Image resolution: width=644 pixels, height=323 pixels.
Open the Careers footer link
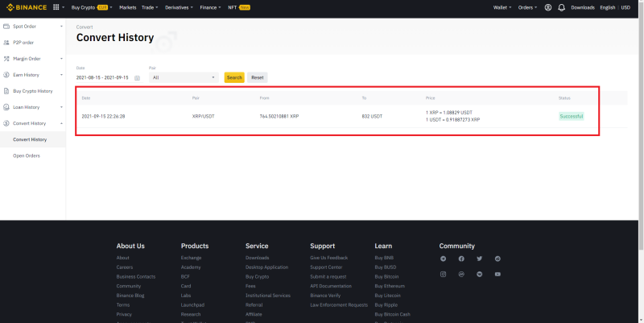click(x=125, y=267)
